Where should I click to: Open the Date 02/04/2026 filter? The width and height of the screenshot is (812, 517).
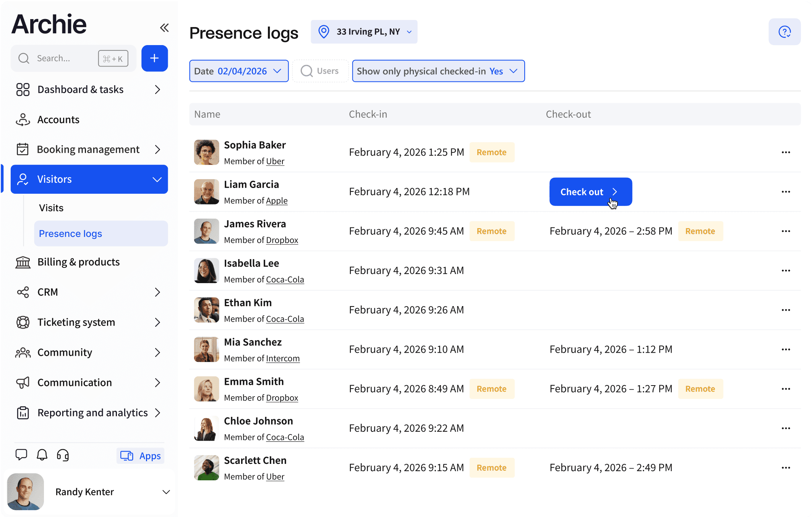[x=238, y=71]
